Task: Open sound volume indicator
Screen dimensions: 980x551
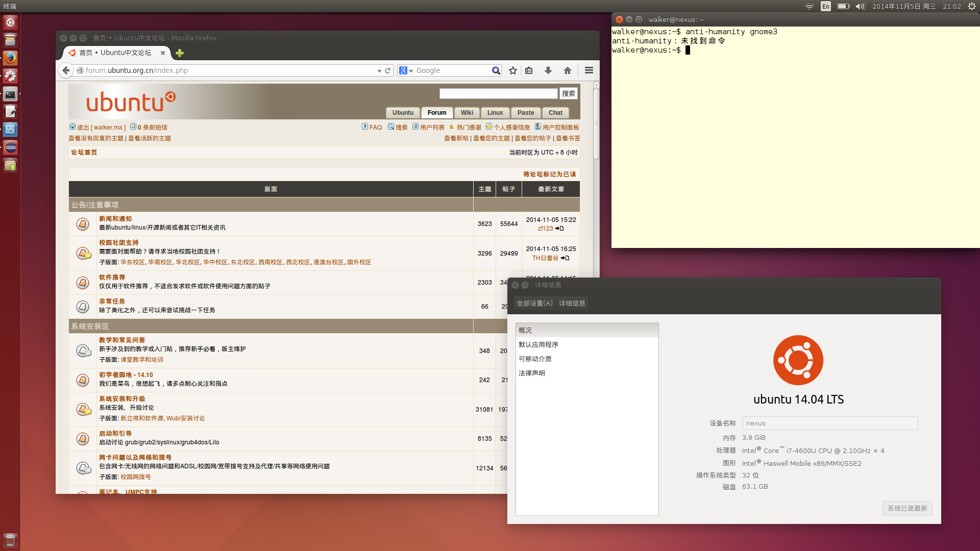Action: pos(861,6)
